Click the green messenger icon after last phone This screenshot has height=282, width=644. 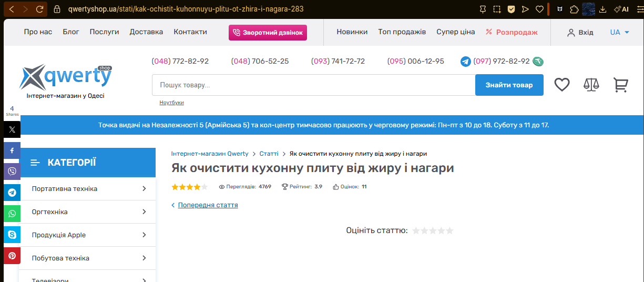point(538,62)
